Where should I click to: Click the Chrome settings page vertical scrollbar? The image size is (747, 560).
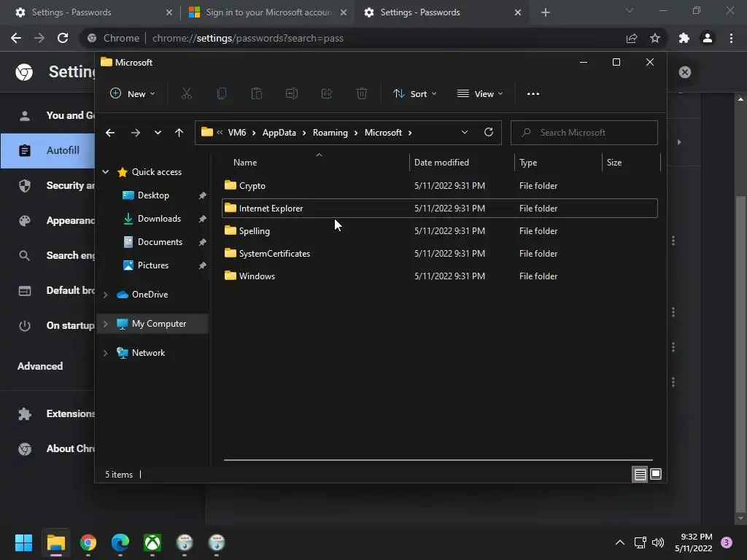tap(740, 352)
